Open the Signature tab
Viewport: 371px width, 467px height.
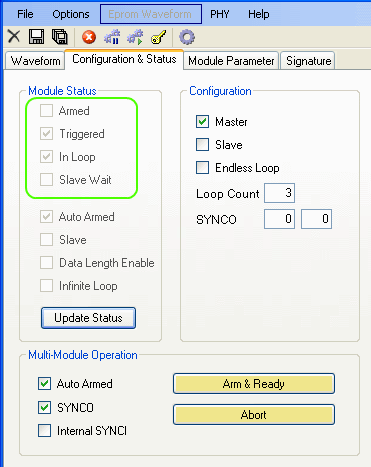(308, 61)
